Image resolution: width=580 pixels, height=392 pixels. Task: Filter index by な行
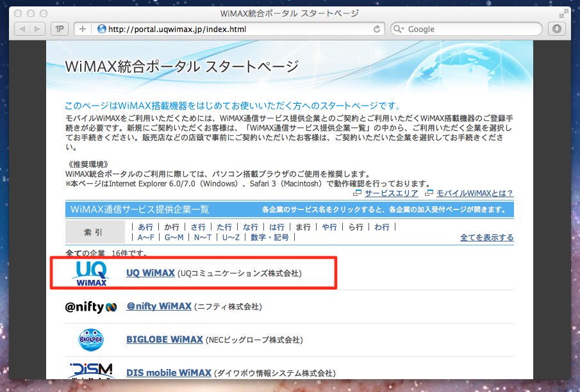point(251,227)
